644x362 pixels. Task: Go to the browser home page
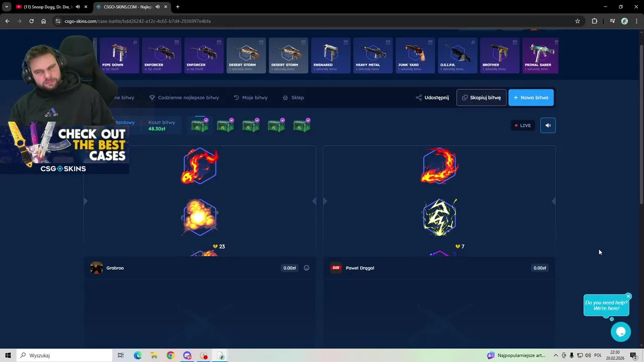[x=43, y=21]
